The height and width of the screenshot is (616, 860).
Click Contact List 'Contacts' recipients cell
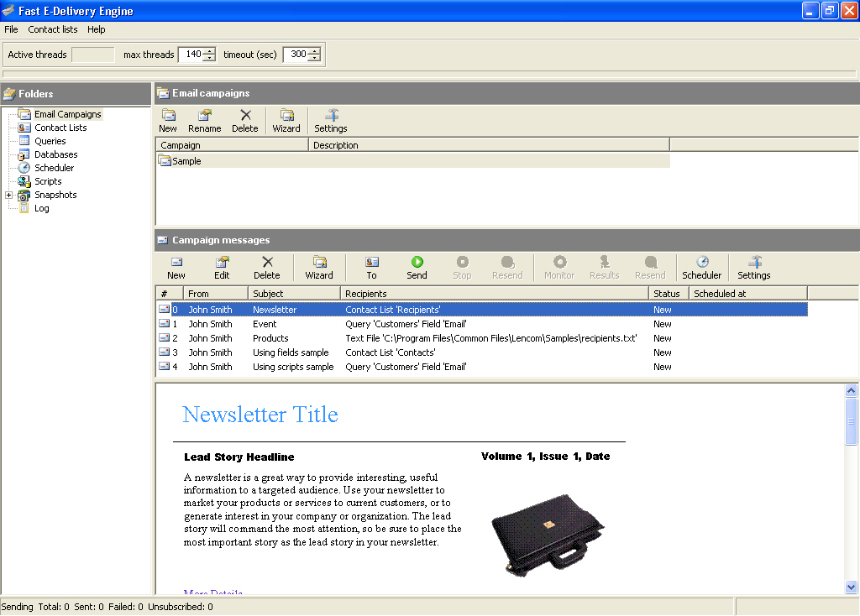click(390, 352)
